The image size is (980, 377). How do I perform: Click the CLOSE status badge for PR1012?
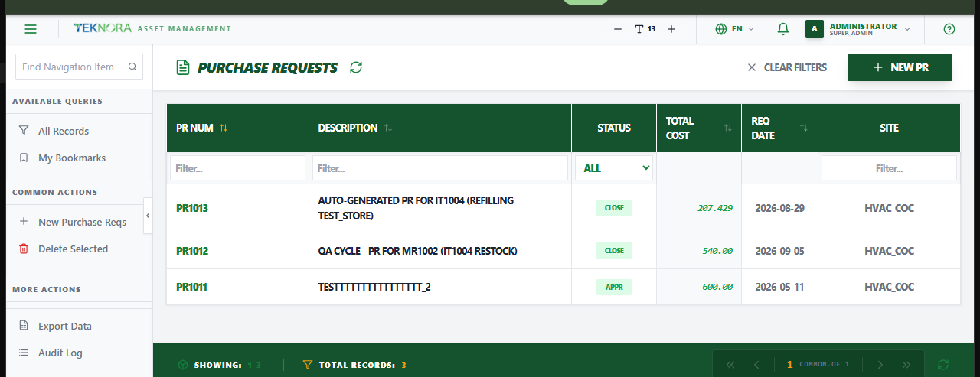click(614, 251)
